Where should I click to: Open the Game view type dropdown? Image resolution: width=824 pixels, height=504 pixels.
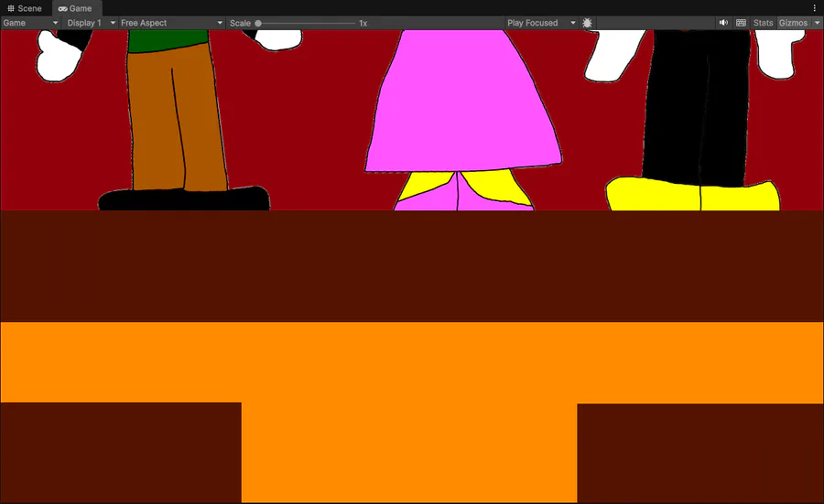coord(30,23)
